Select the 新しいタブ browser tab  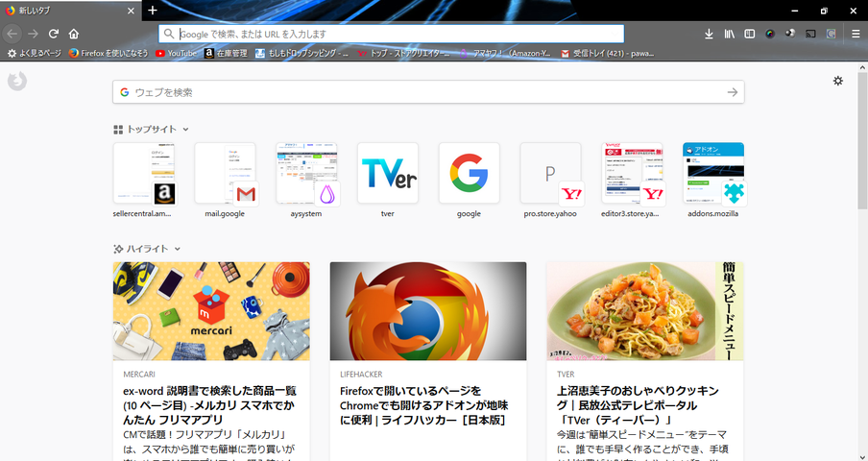pyautogui.click(x=70, y=12)
